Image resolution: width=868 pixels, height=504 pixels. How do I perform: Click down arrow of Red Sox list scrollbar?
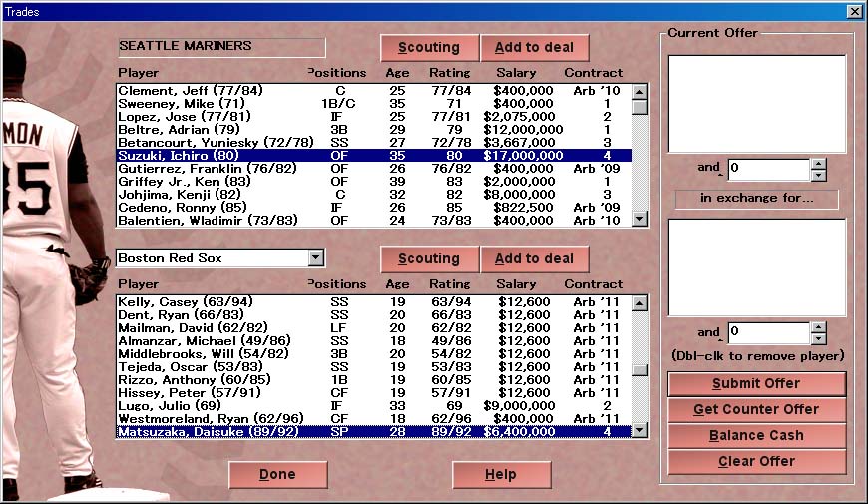click(640, 430)
